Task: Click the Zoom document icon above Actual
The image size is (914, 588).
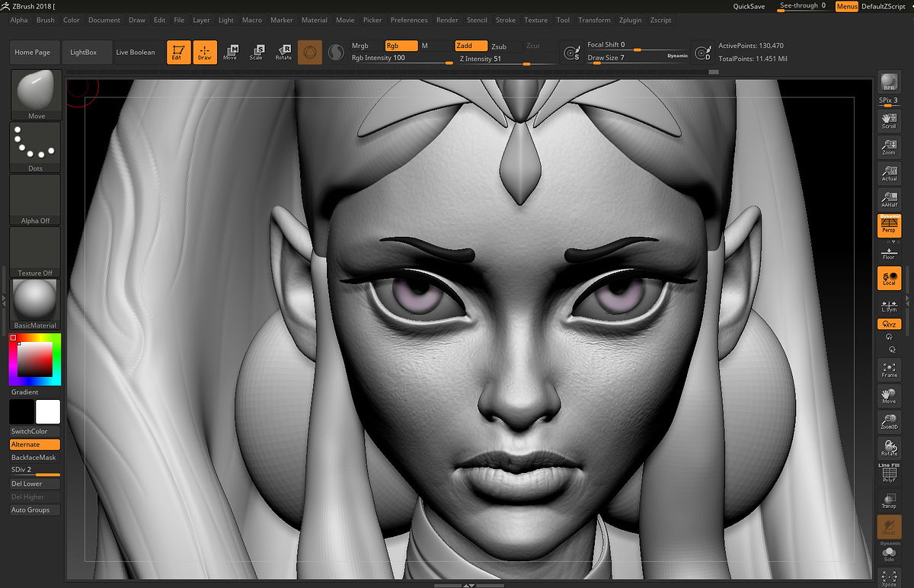Action: pos(889,146)
